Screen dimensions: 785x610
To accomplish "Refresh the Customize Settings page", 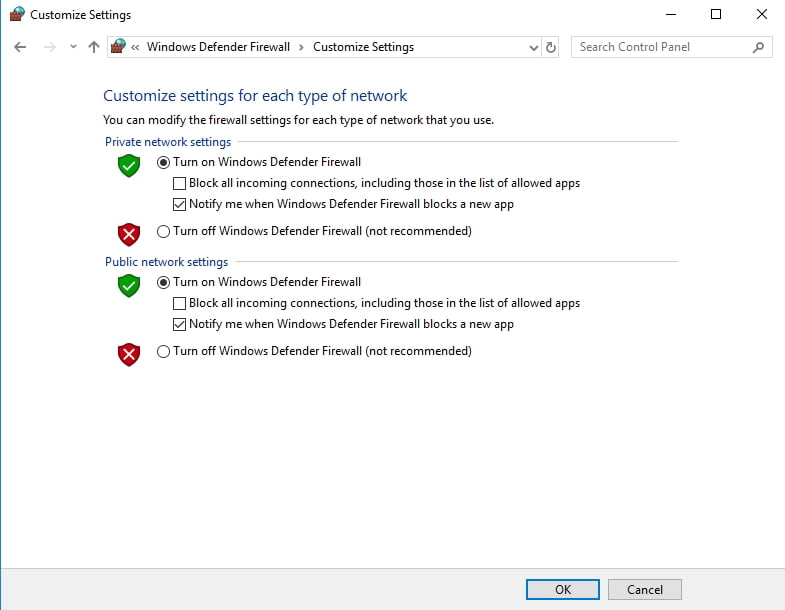I will (551, 47).
